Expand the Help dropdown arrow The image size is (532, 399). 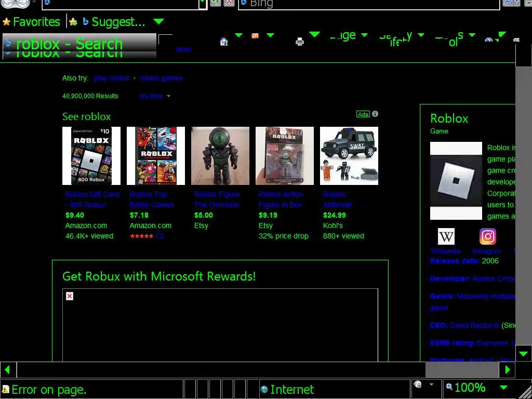[x=502, y=34]
